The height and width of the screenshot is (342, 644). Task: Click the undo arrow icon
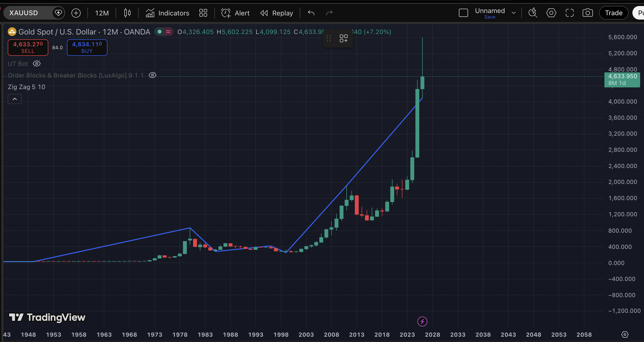point(311,13)
